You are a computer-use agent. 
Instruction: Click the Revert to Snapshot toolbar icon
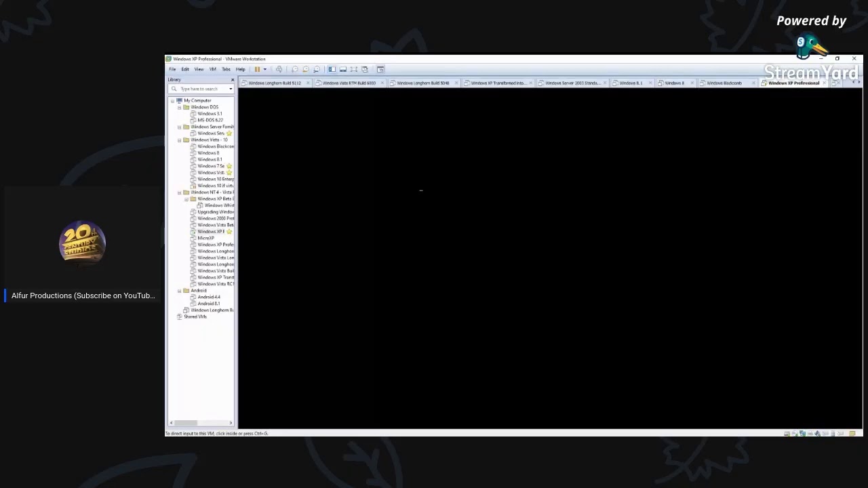pyautogui.click(x=306, y=69)
